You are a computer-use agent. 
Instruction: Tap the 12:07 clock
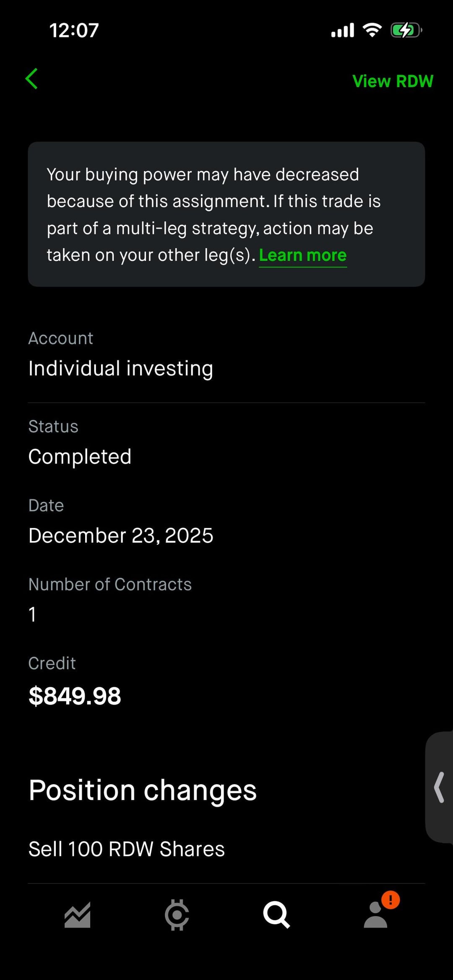(x=74, y=31)
